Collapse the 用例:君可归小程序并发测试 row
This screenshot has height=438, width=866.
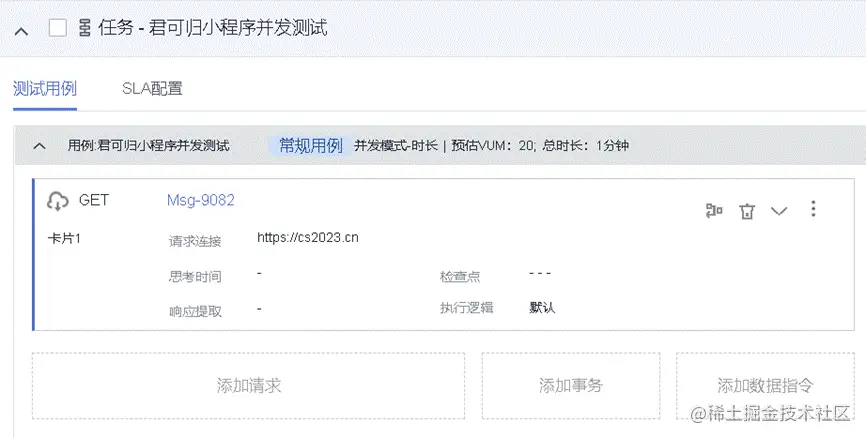point(39,146)
